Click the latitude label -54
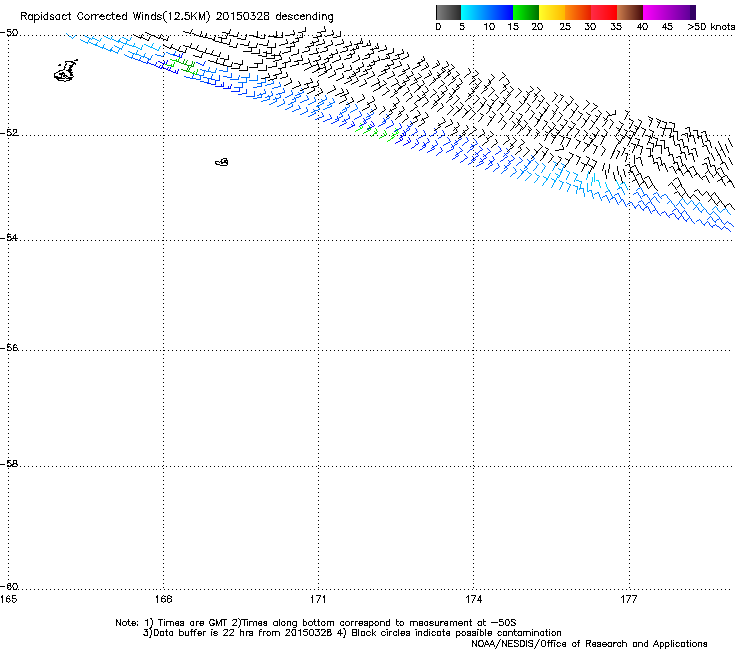The image size is (740, 650). [x=9, y=237]
